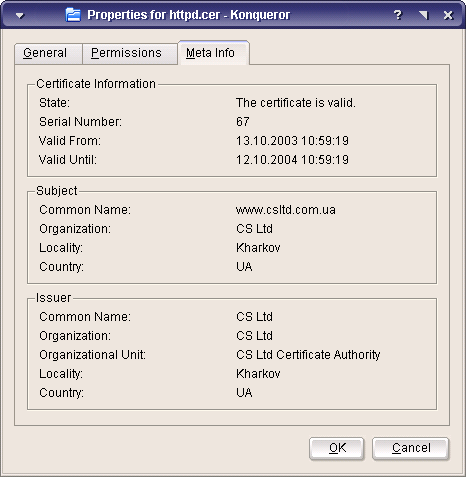Viewport: 466px width, 477px height.
Task: Click the 'Valid Until:' label
Action: [68, 160]
